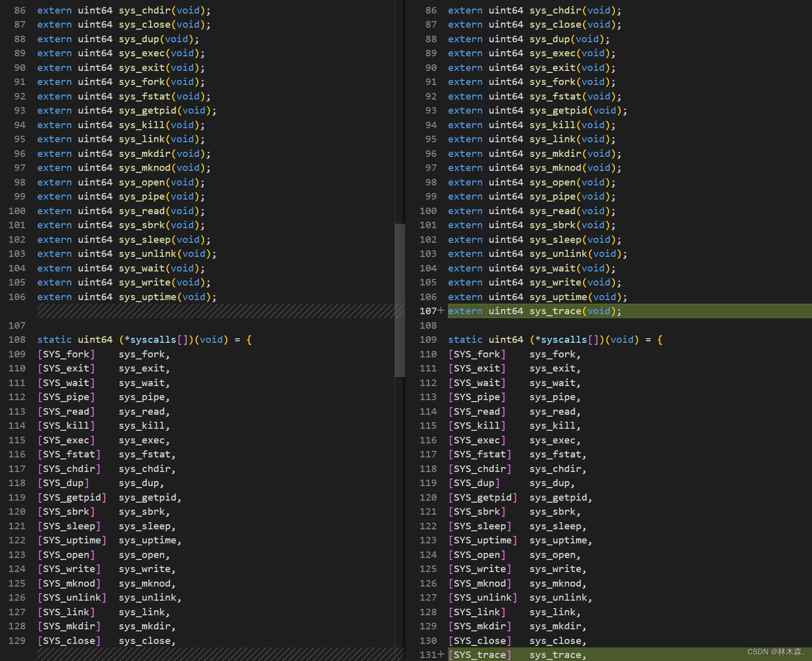Click sys_chdir declaration on left line 86
Screen dimensions: 812x661
pos(124,11)
